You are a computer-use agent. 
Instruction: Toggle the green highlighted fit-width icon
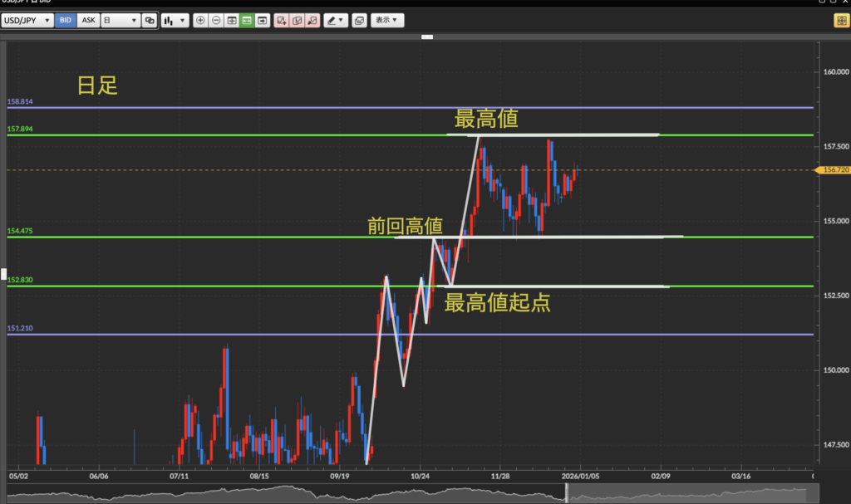[247, 20]
